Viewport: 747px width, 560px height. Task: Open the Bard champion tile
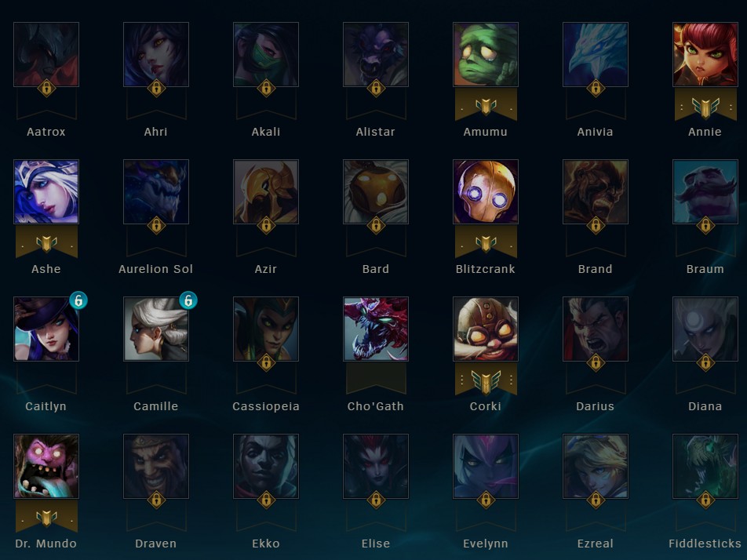pos(376,192)
